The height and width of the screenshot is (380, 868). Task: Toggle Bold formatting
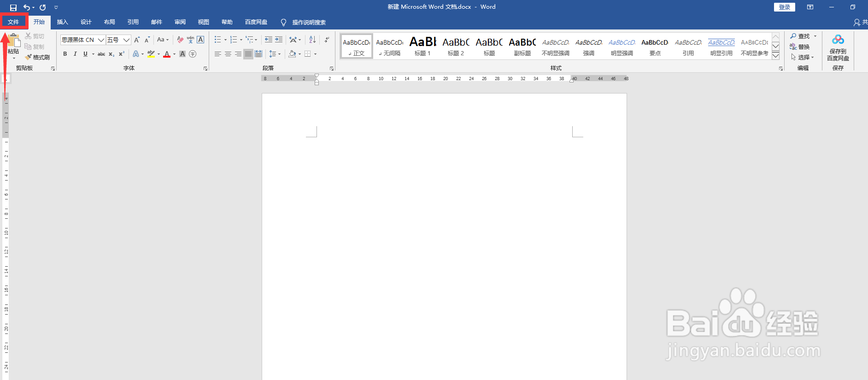[65, 54]
